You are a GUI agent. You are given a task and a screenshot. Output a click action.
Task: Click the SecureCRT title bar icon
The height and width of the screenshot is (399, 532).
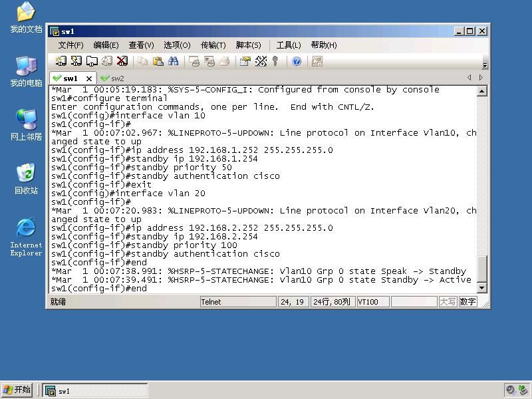(55, 31)
